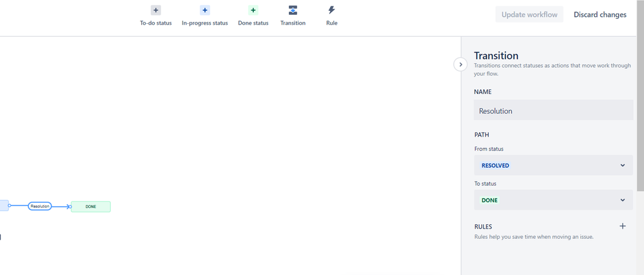The height and width of the screenshot is (275, 644).
Task: Collapse the Transition side panel
Action: (460, 64)
